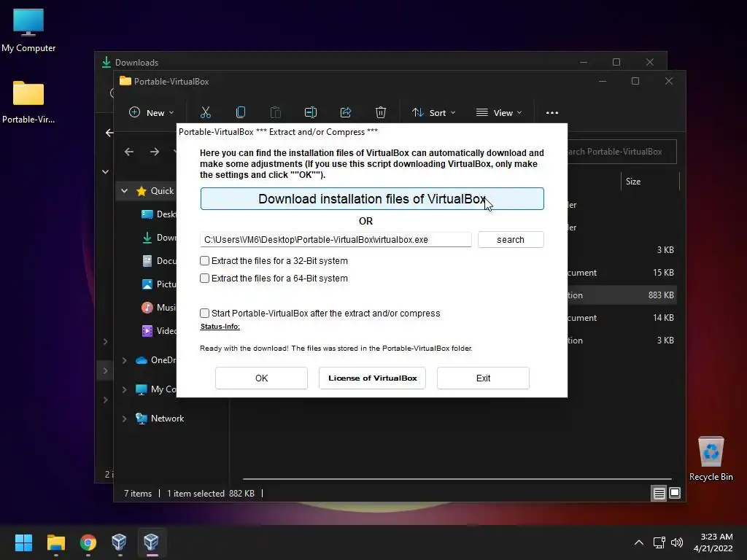This screenshot has width=747, height=560.
Task: Select the 14 KB document row
Action: (622, 318)
